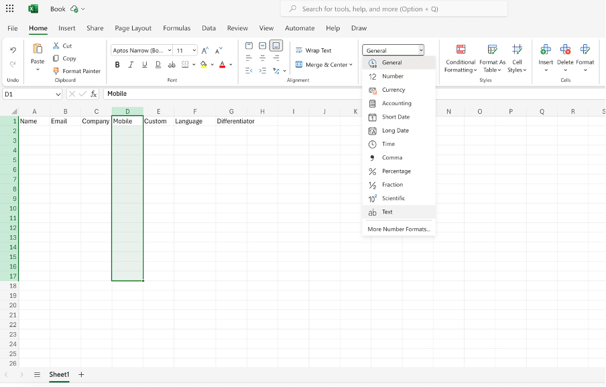
Task: Click the cell Format icon
Action: 585,49
